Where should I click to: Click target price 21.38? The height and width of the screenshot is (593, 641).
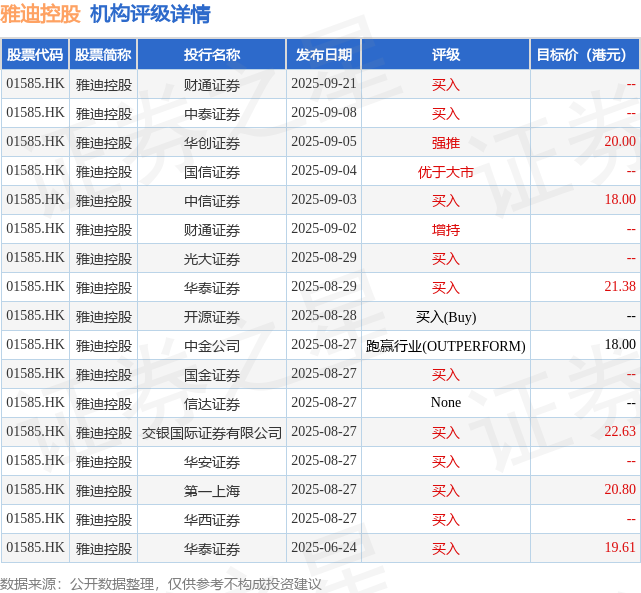click(620, 286)
